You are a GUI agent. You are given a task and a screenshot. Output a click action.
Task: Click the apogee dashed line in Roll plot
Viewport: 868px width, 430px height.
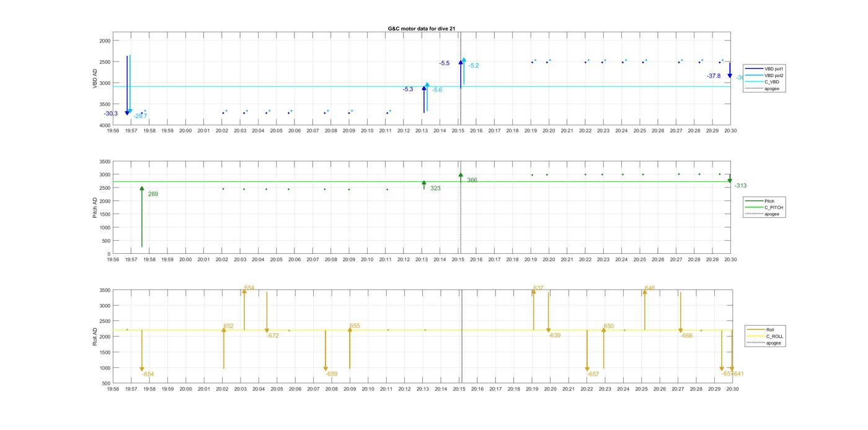(x=461, y=336)
